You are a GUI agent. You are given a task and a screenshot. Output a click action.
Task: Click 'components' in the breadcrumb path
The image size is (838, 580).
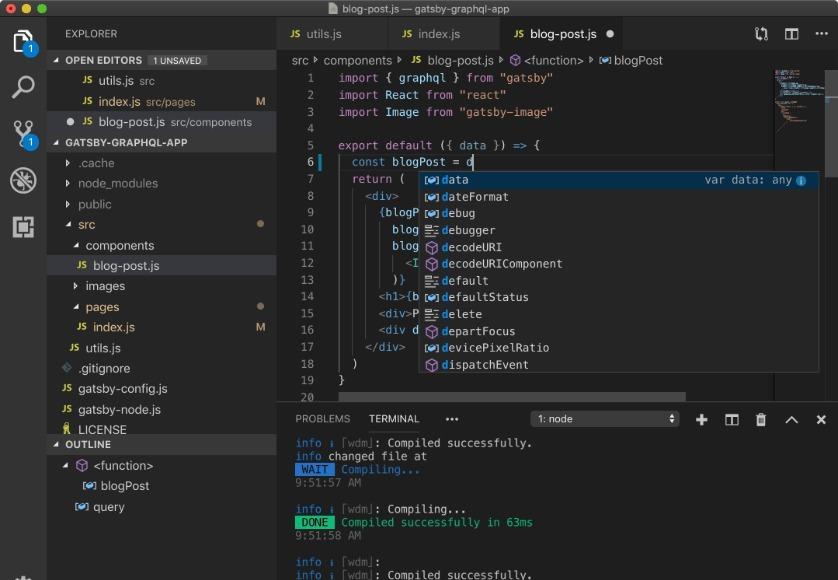[x=358, y=60]
